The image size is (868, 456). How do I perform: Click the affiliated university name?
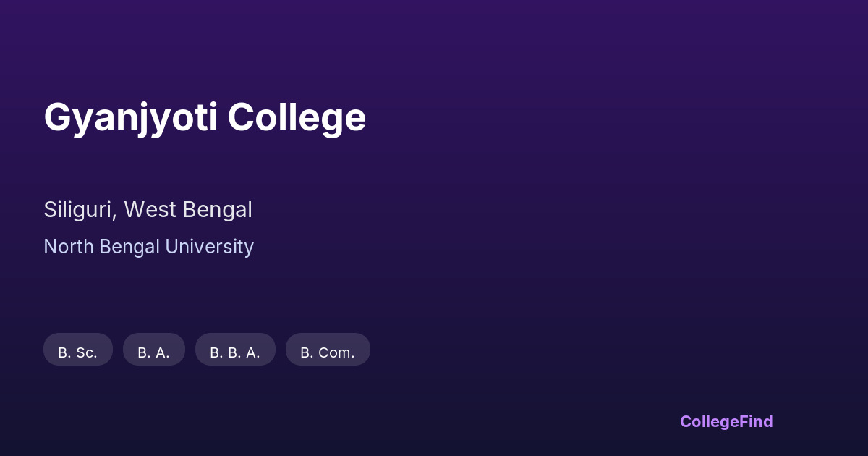[148, 247]
